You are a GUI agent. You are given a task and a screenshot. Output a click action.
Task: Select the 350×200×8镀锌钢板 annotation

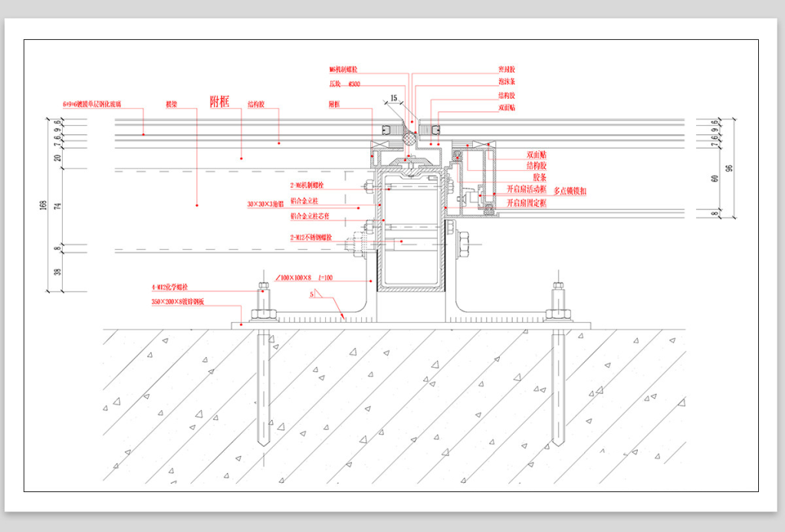tap(178, 302)
